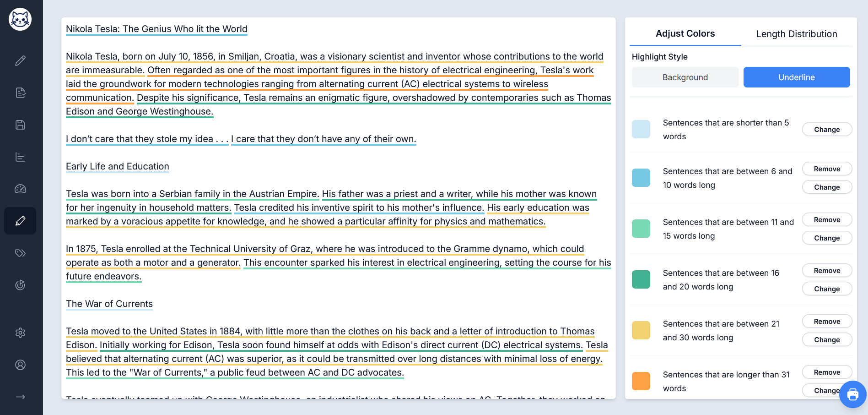The width and height of the screenshot is (868, 415).
Task: Expand sidebar with the arrow icon
Action: 20,397
